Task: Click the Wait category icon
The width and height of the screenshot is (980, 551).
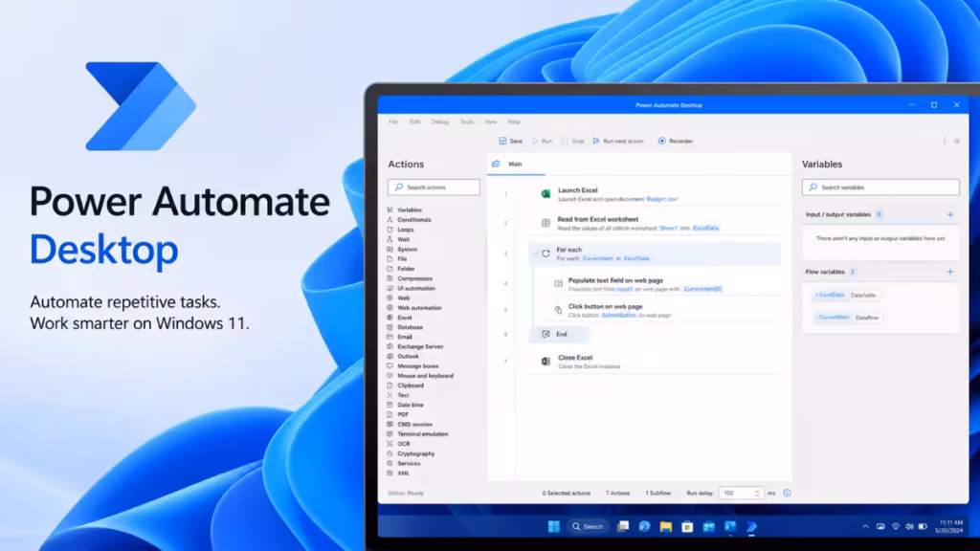Action: point(390,239)
